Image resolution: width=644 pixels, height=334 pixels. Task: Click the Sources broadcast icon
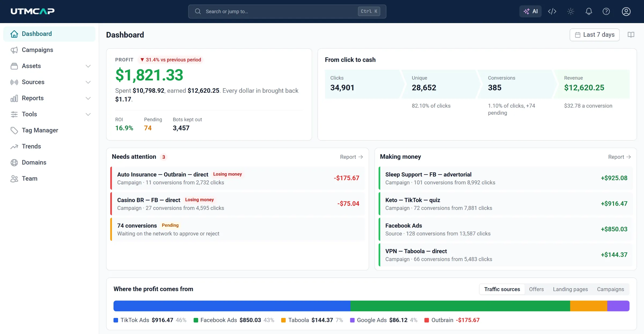click(x=14, y=82)
